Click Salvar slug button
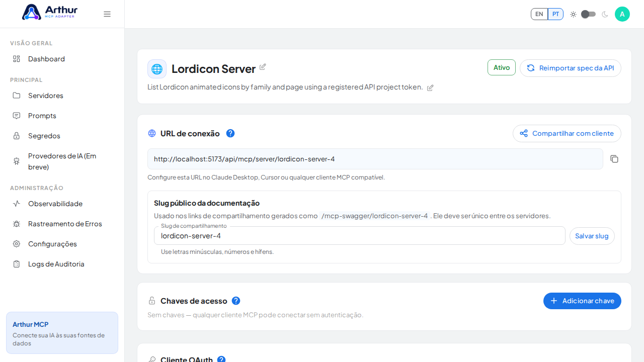Image resolution: width=644 pixels, height=362 pixels. tap(592, 236)
